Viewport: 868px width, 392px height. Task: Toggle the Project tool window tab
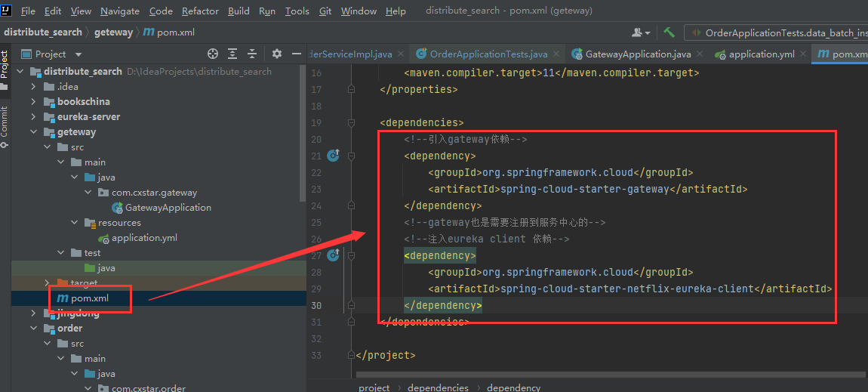(5, 69)
